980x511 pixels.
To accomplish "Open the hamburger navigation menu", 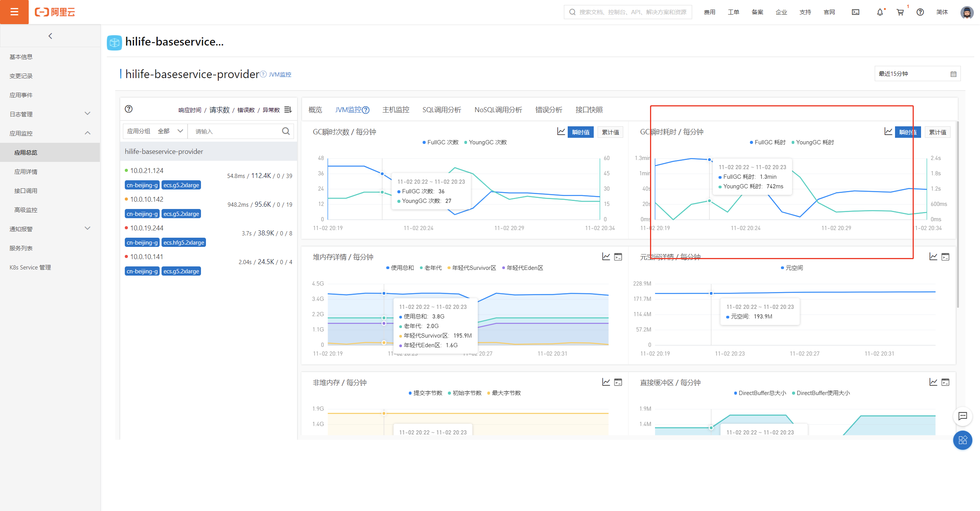I will coord(14,12).
